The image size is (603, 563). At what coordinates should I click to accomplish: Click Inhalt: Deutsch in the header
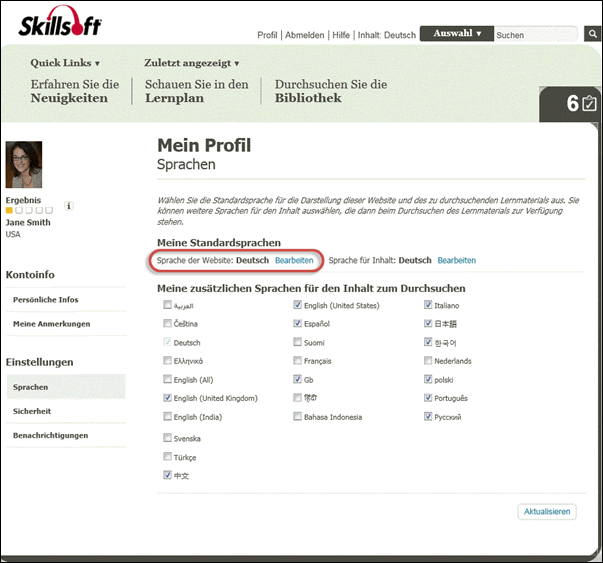pyautogui.click(x=387, y=35)
